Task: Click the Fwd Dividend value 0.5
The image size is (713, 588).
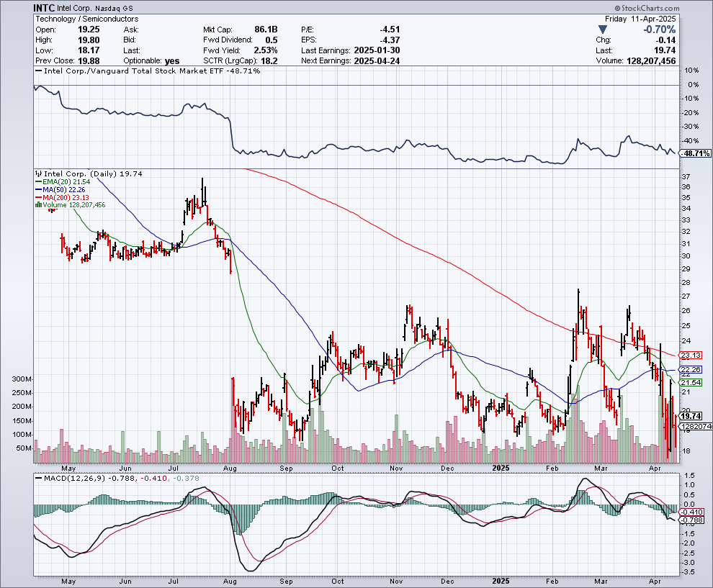Action: (272, 40)
